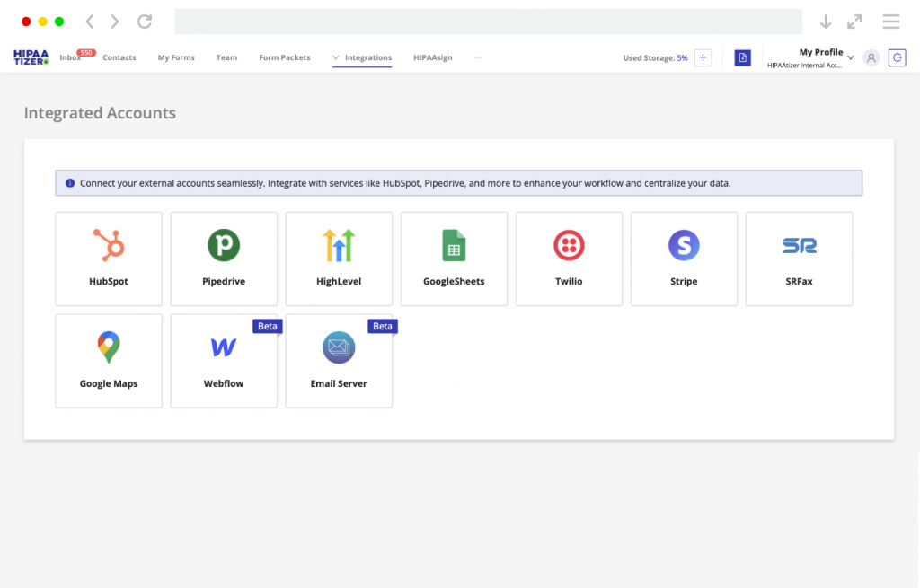Image resolution: width=920 pixels, height=588 pixels.
Task: Go to the Contacts tab
Action: (x=119, y=57)
